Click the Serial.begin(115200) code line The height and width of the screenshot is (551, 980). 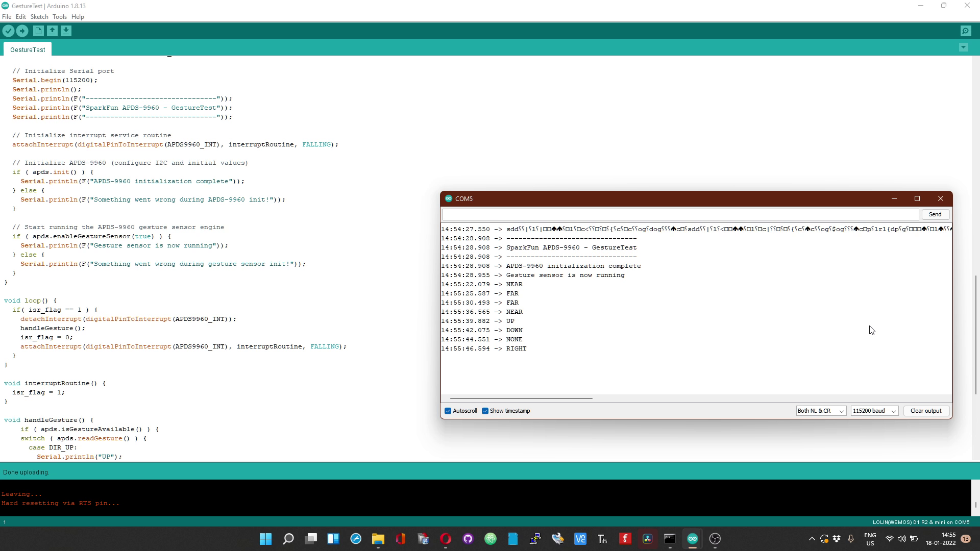point(55,80)
